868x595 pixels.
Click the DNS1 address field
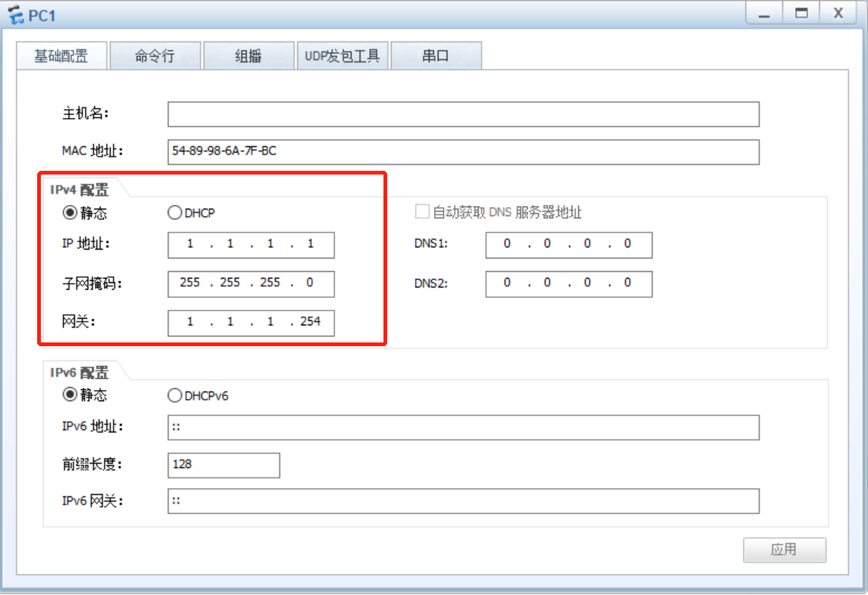pyautogui.click(x=569, y=244)
